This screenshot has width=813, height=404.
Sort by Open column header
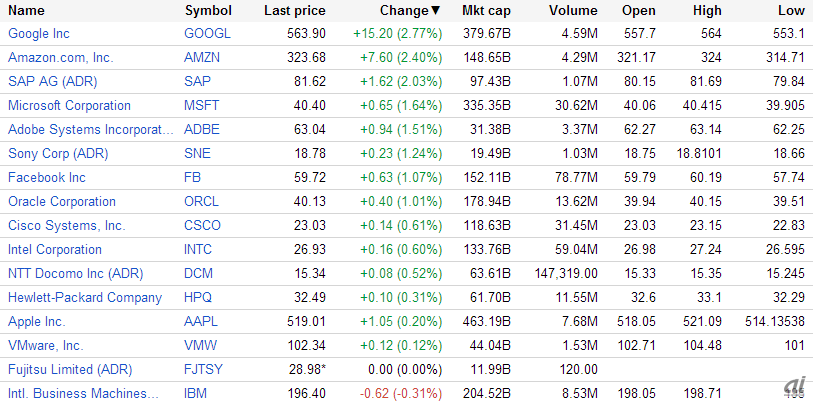tap(638, 10)
